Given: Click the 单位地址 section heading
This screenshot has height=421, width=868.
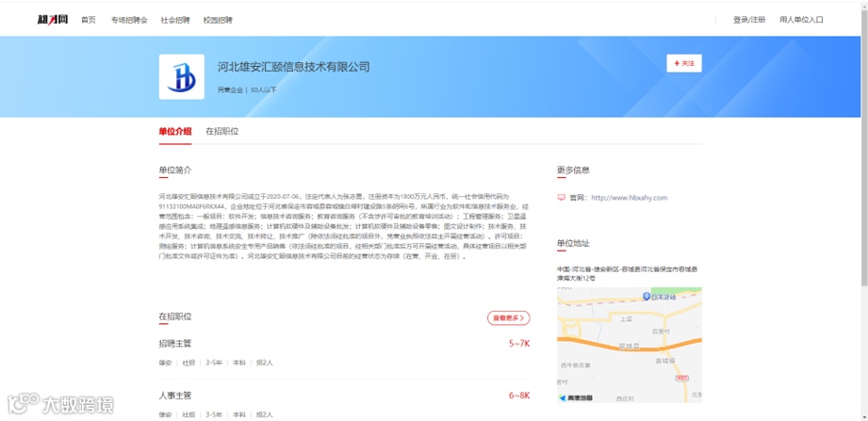Looking at the screenshot, I should point(574,243).
